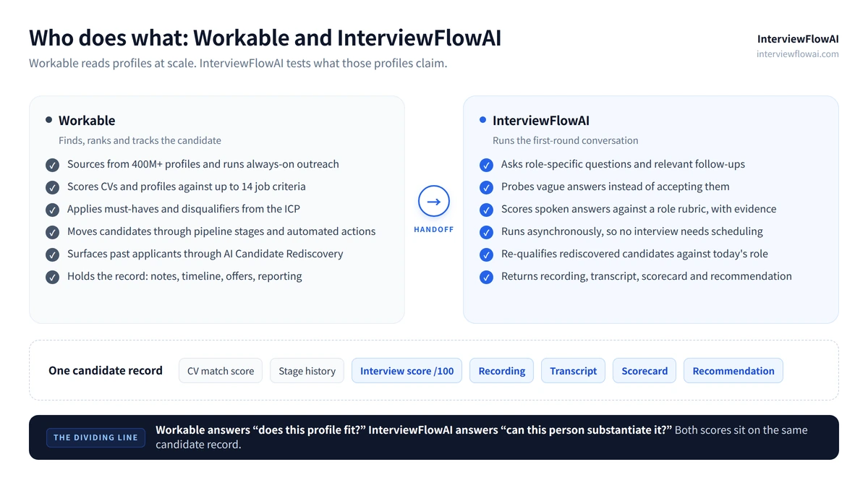This screenshot has height=488, width=868.
Task: Click checkmark beside 'Sources from 400M+ profiles'
Action: click(x=52, y=165)
